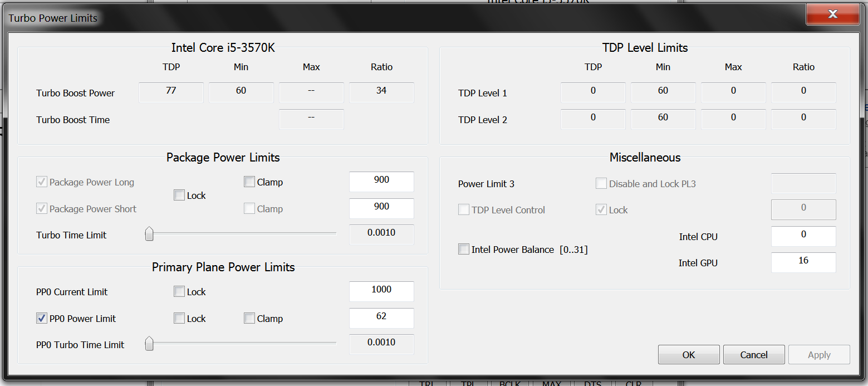Screen dimensions: 868x386
Task: Click the Package Power Limits heading
Action: click(223, 158)
